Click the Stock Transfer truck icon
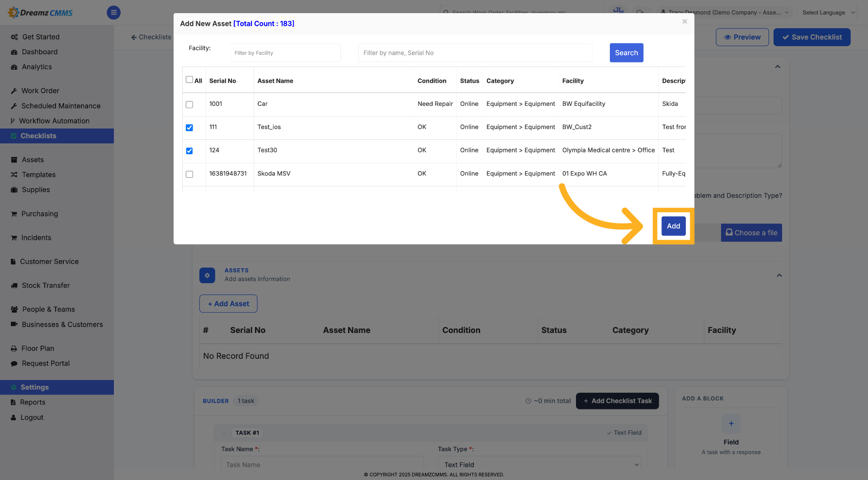 pyautogui.click(x=14, y=285)
